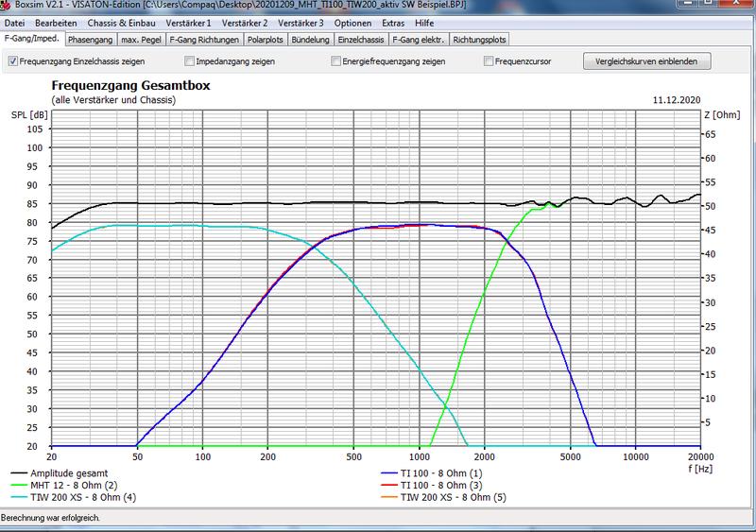This screenshot has height=532, width=756.
Task: Uncheck Frequenzgang Einzelchassis zeigen
Action: 13,61
